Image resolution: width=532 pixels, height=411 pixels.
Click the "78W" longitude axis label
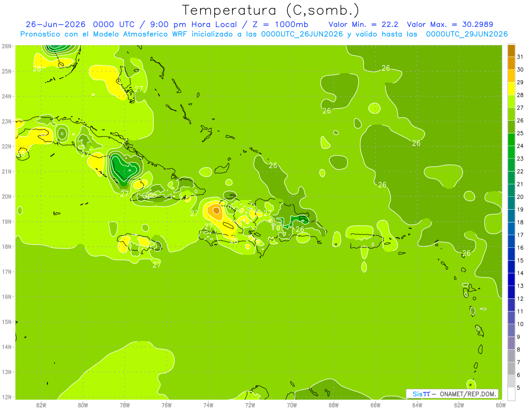[x=125, y=405]
